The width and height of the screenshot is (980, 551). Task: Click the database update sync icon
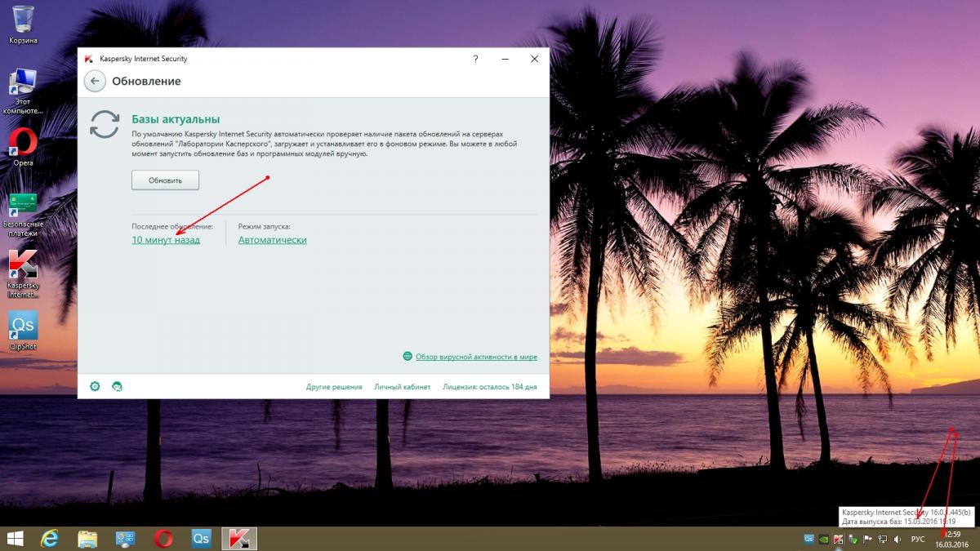click(x=105, y=125)
